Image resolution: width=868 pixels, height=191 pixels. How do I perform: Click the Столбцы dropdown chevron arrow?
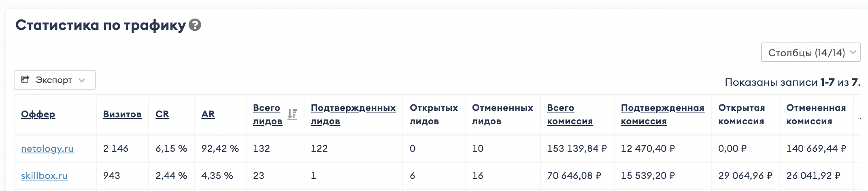pyautogui.click(x=853, y=52)
